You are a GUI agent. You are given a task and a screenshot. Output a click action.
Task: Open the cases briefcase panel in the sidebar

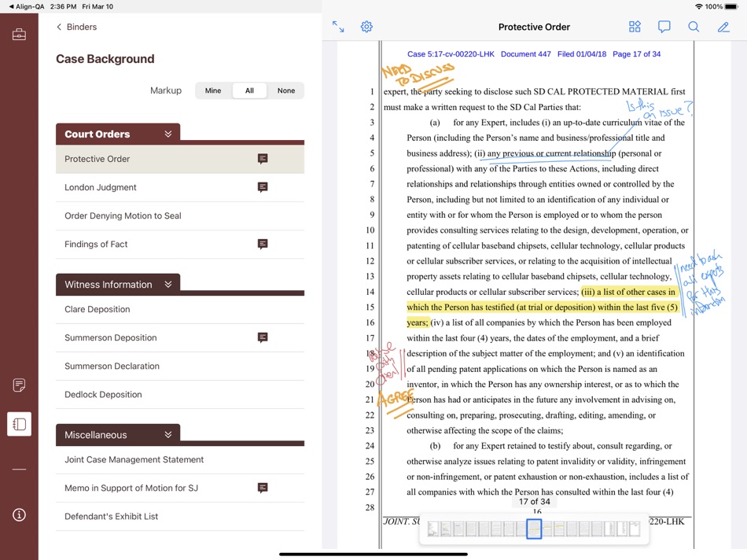[x=19, y=34]
